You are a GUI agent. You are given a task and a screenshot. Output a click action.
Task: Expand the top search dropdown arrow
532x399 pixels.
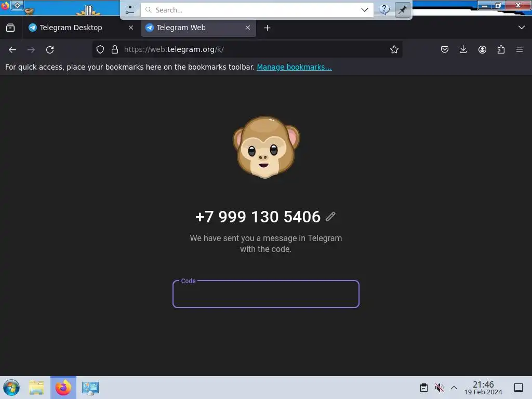point(365,10)
